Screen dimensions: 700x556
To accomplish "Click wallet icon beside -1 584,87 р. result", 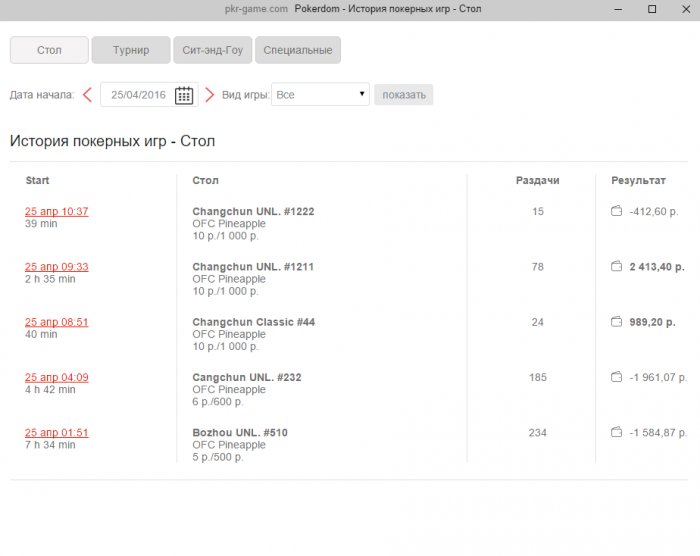I will 616,433.
